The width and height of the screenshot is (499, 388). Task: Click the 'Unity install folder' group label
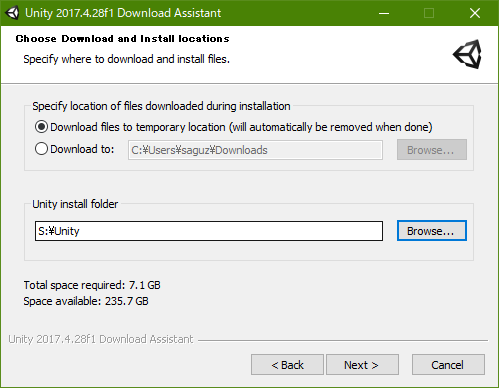(x=75, y=204)
